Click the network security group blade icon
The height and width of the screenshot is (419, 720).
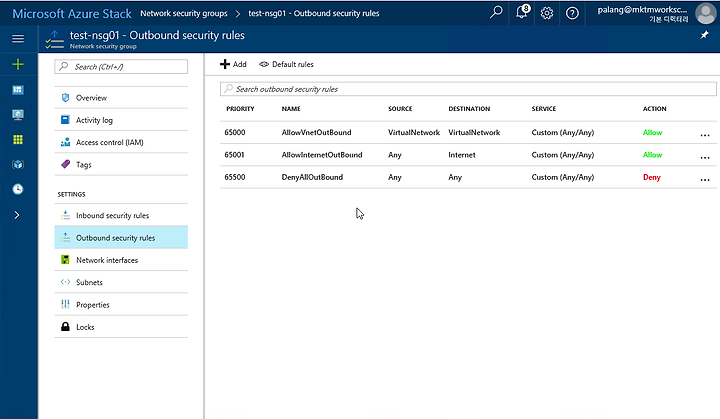coord(54,40)
